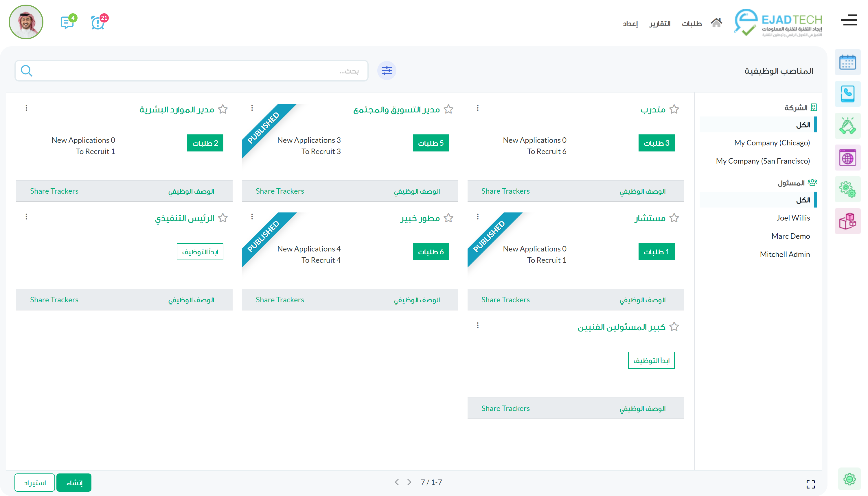
Task: Star the مدير الموارد البشرية position
Action: click(x=222, y=109)
